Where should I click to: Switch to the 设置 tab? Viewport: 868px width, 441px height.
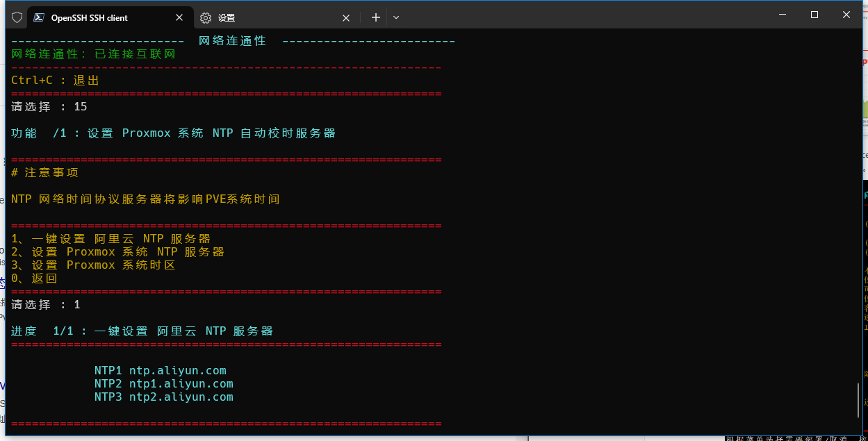tap(276, 17)
